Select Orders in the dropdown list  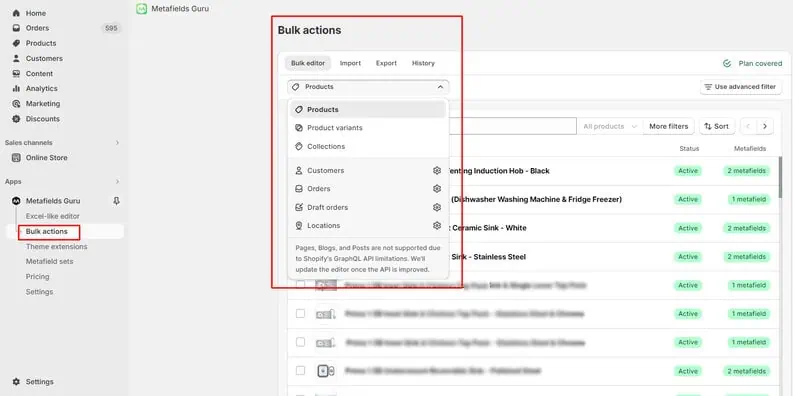[x=368, y=189]
